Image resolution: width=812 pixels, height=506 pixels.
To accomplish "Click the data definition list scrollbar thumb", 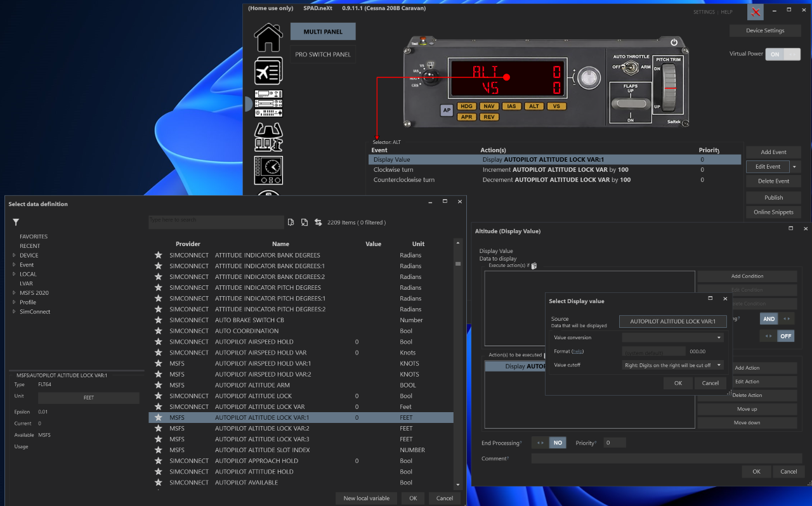I will tap(458, 264).
